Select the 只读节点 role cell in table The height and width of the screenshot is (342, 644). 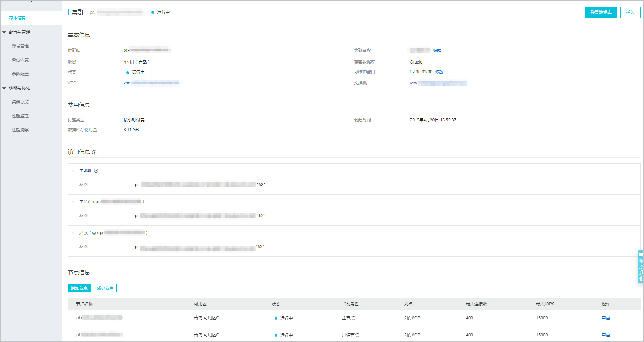tap(350, 335)
